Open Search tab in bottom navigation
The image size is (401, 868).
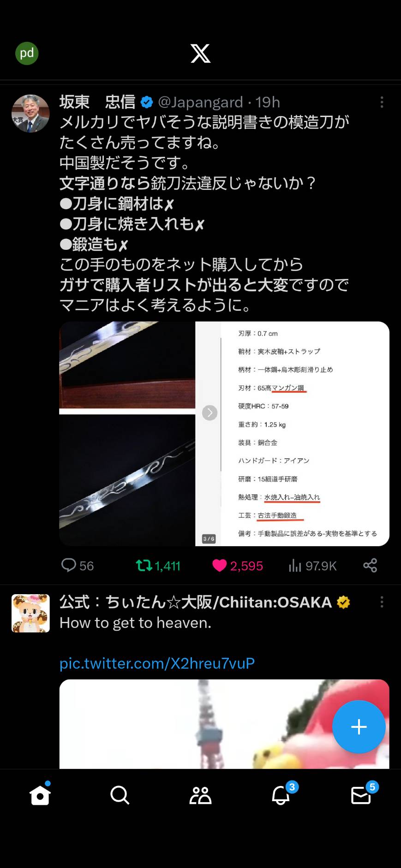120,795
